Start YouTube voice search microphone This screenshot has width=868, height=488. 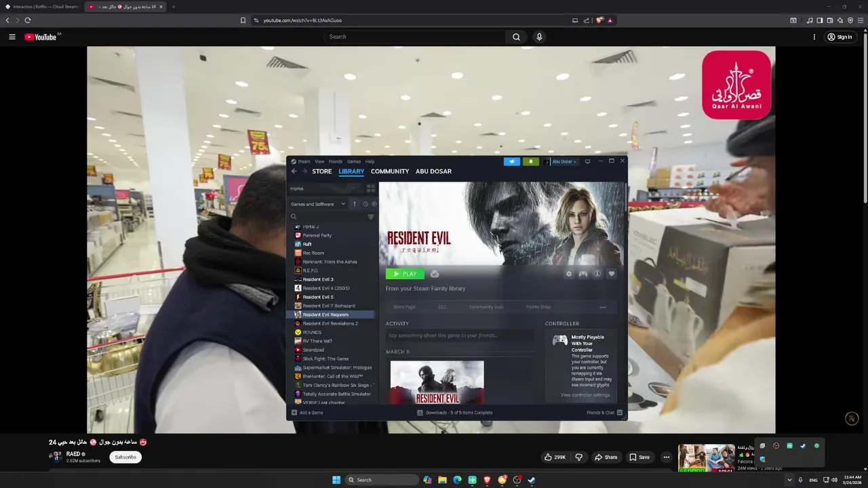tap(539, 37)
